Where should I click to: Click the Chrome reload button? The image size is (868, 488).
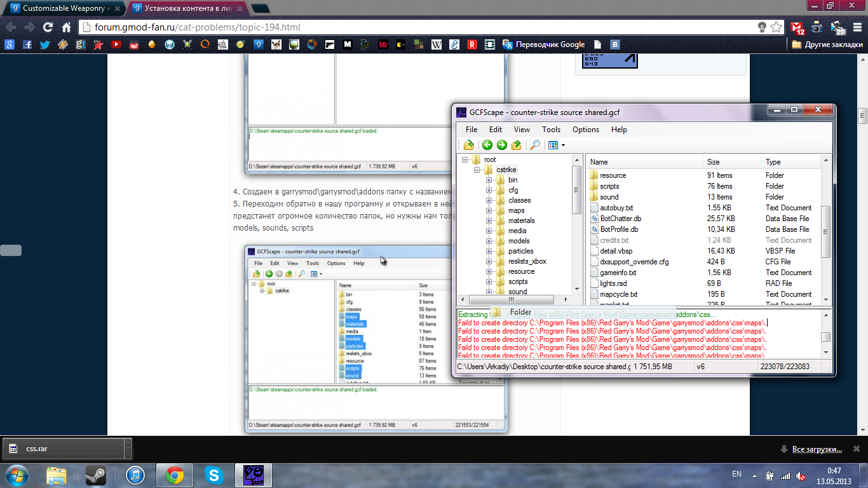[x=48, y=27]
